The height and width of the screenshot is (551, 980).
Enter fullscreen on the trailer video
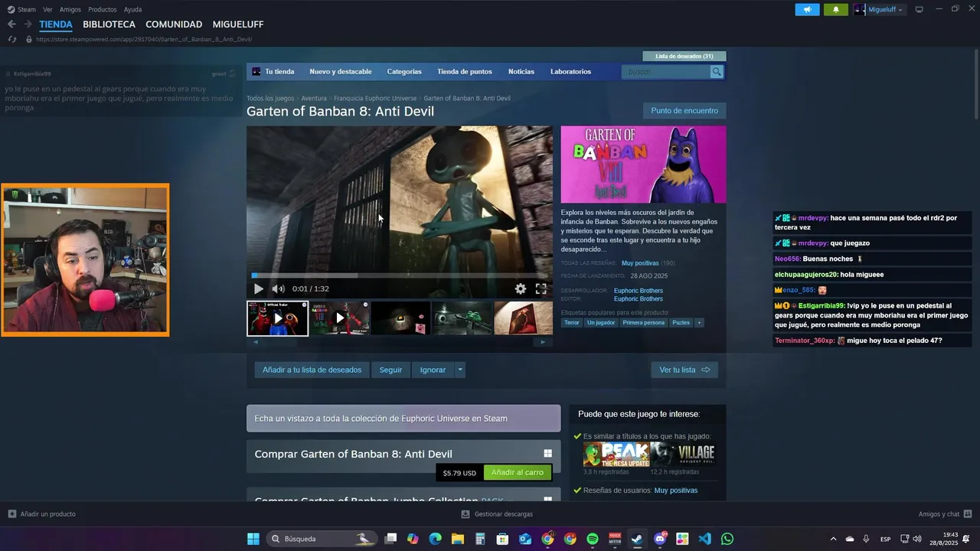(x=541, y=289)
